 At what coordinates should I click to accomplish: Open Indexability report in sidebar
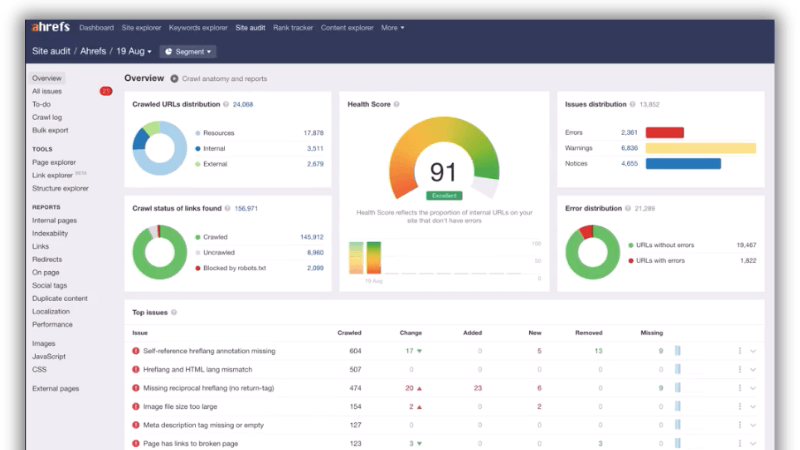[50, 233]
